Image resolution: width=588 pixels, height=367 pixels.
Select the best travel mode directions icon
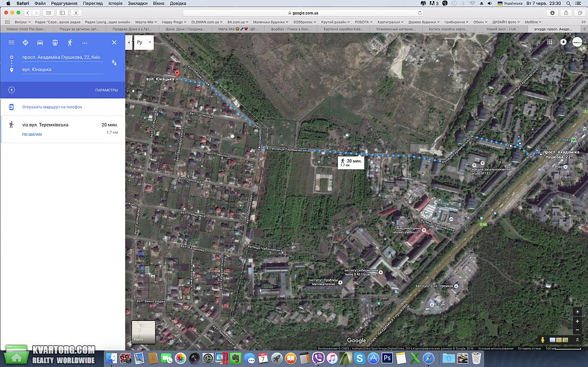click(x=26, y=43)
